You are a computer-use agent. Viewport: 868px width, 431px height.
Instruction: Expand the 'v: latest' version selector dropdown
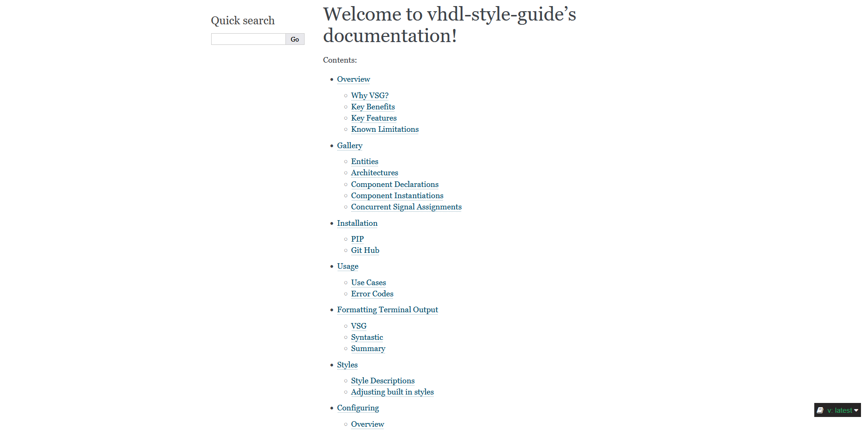841,410
